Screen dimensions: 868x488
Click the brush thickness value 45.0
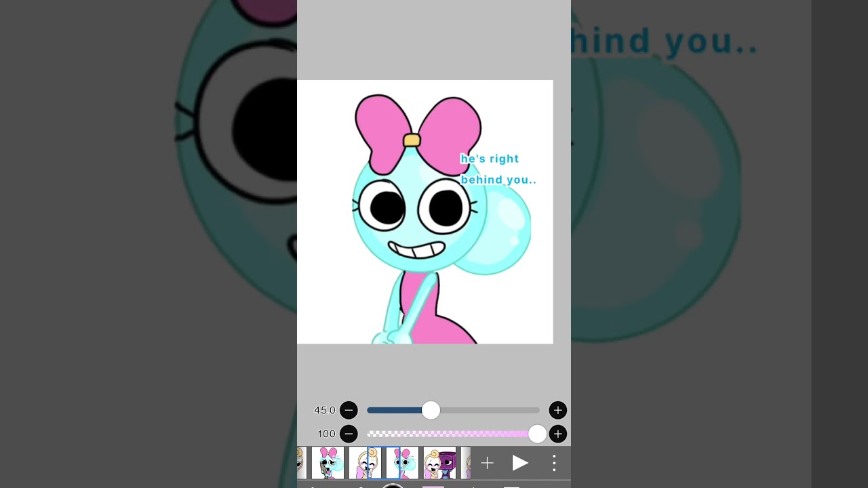point(324,410)
